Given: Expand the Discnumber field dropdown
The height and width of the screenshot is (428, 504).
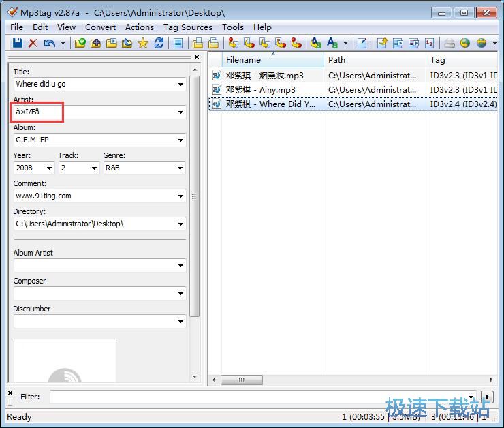Looking at the screenshot, I should pos(180,322).
